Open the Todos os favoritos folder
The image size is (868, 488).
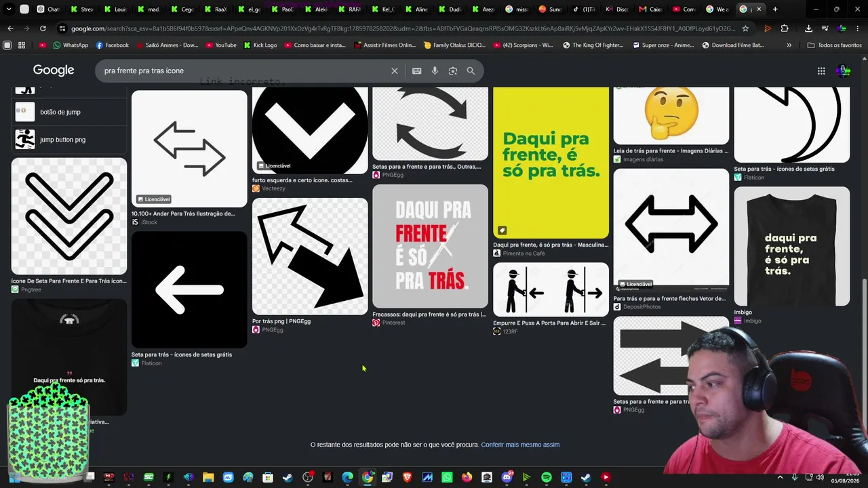(x=835, y=45)
